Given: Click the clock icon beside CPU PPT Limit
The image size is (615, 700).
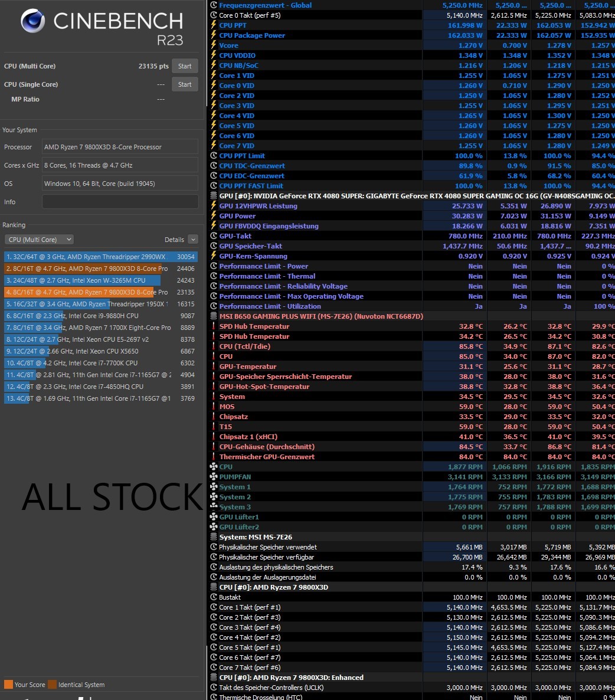Looking at the screenshot, I should tap(214, 156).
